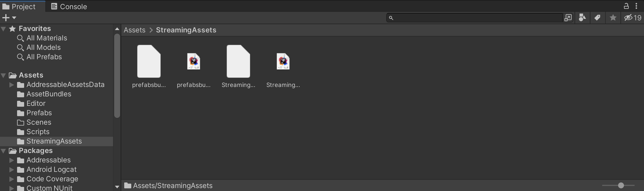Select the Scenes folder
The width and height of the screenshot is (644, 191).
coord(57,122)
